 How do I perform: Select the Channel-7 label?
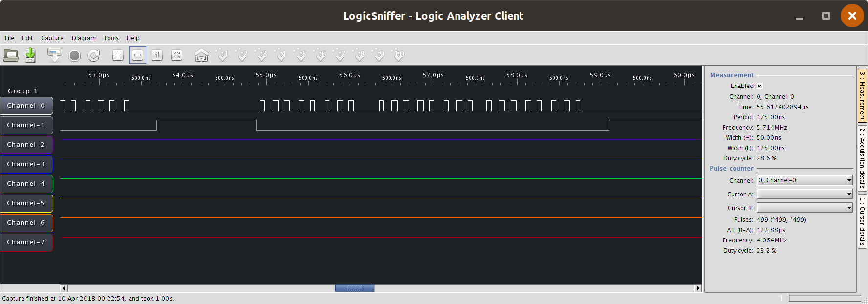(26, 242)
